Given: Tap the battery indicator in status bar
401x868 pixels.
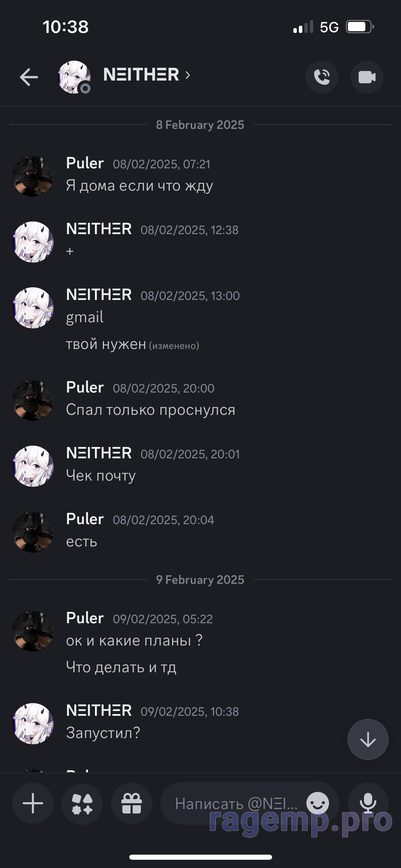Looking at the screenshot, I should click(359, 27).
